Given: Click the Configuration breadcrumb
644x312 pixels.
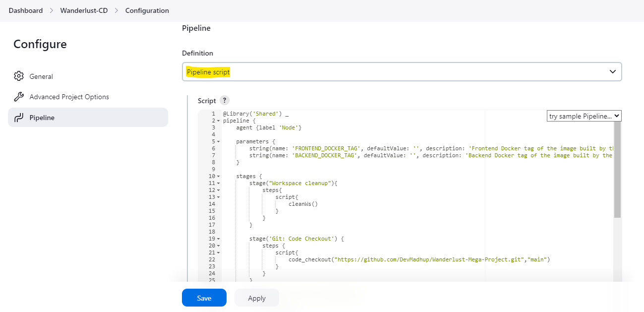Looking at the screenshot, I should coord(147,10).
